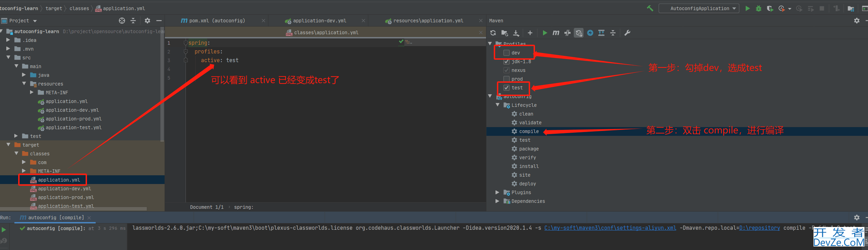Viewport: 868px width, 250px height.
Task: Collapse the Lifecycle node in Maven
Action: click(498, 105)
